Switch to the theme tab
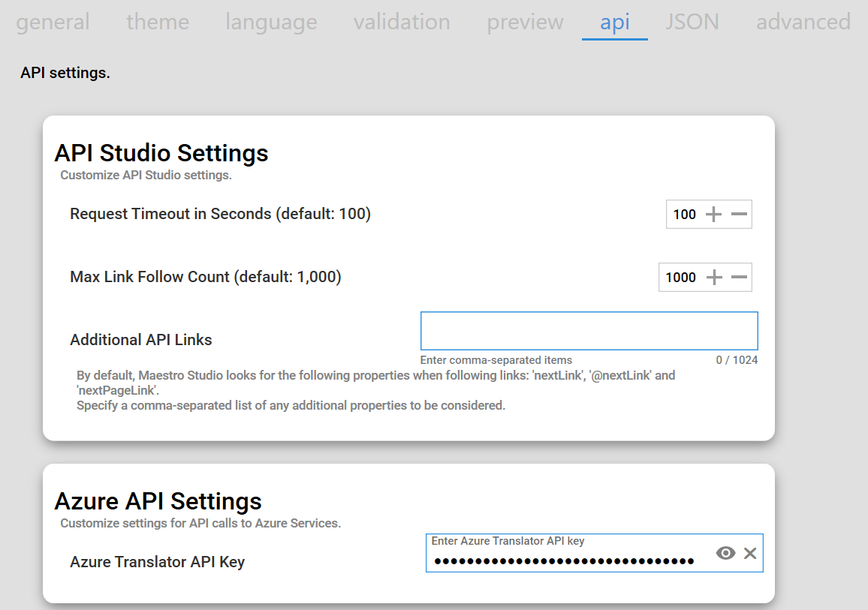 158,23
